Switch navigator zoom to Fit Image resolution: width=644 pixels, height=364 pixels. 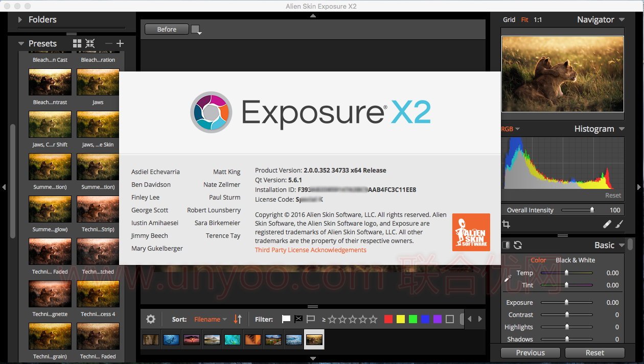525,19
